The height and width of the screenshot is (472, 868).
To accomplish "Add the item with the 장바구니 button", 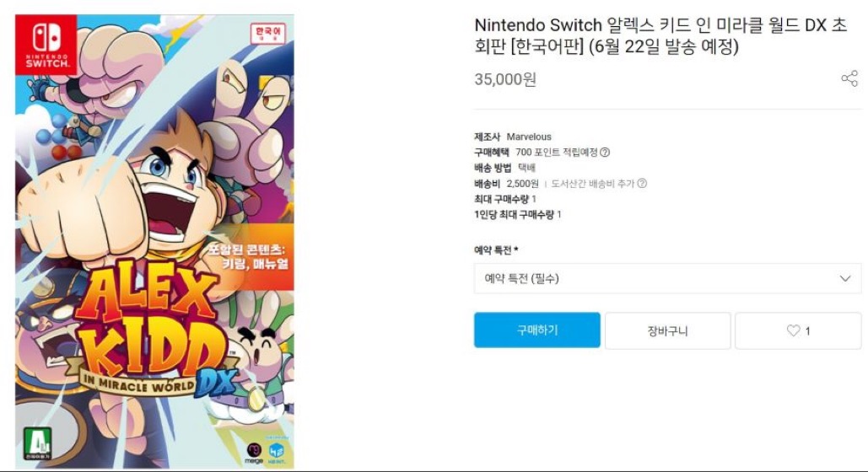I will [667, 331].
